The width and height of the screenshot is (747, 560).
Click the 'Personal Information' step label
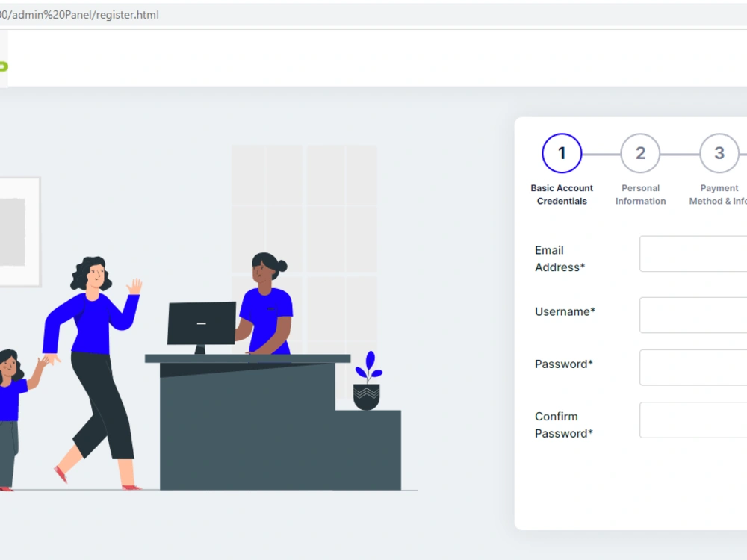point(640,195)
